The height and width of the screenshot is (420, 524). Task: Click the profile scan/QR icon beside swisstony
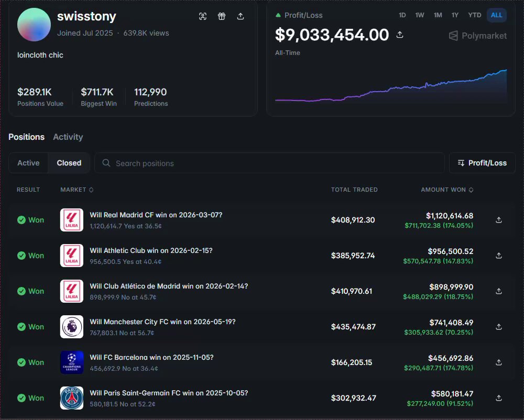tap(202, 16)
